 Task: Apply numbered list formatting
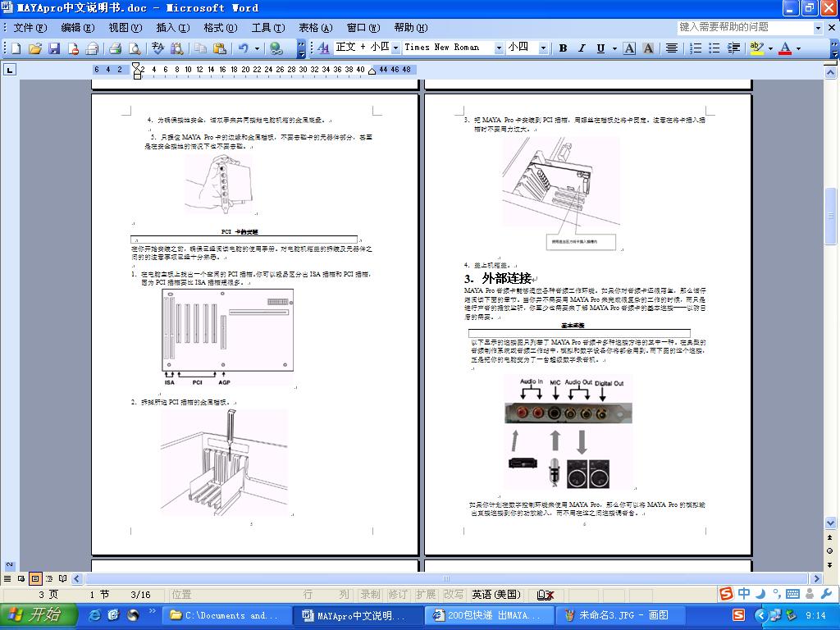click(x=696, y=48)
